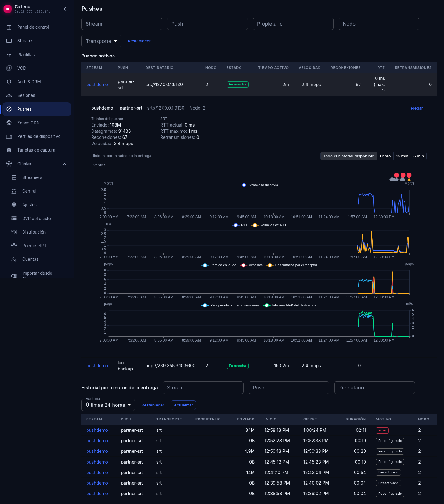Open Zonas CDN globe item
This screenshot has width=444, height=504.
[x=37, y=123]
